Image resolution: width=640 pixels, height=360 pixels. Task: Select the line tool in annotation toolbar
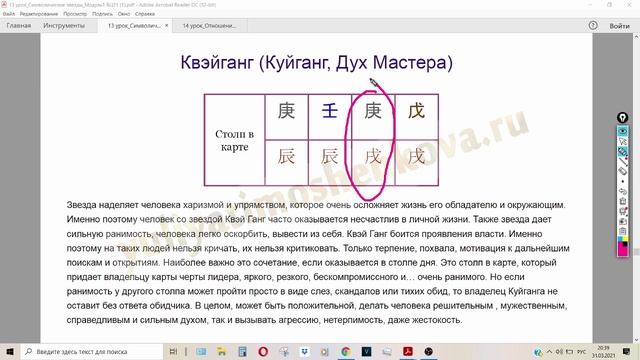pos(622,161)
